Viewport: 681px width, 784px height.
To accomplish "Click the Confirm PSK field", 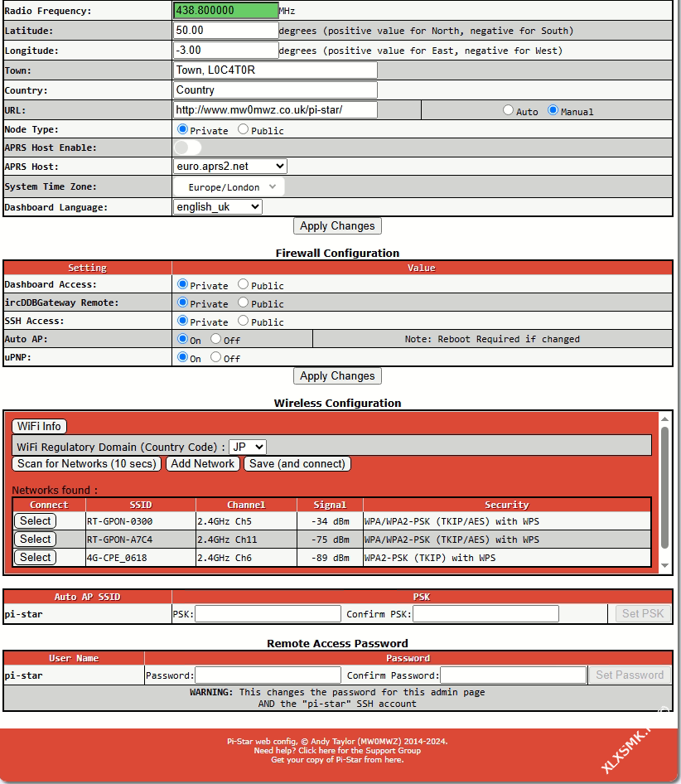I will (x=486, y=613).
